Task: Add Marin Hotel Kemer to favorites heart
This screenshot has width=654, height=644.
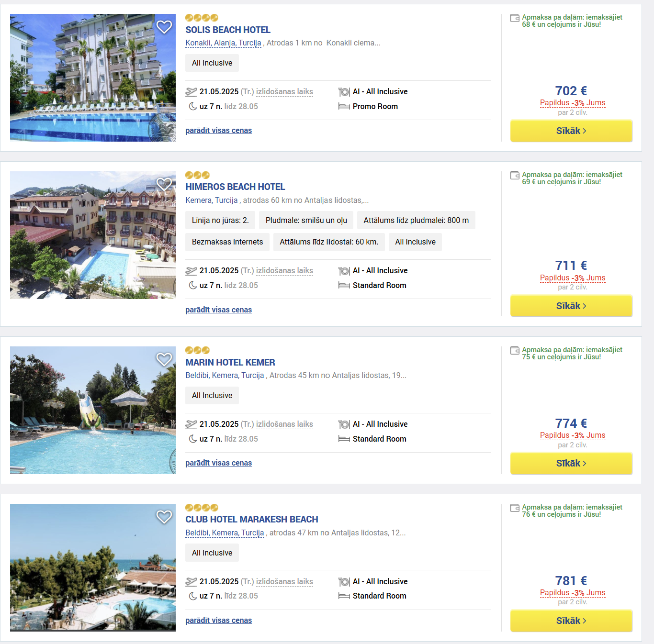Action: pos(164,359)
